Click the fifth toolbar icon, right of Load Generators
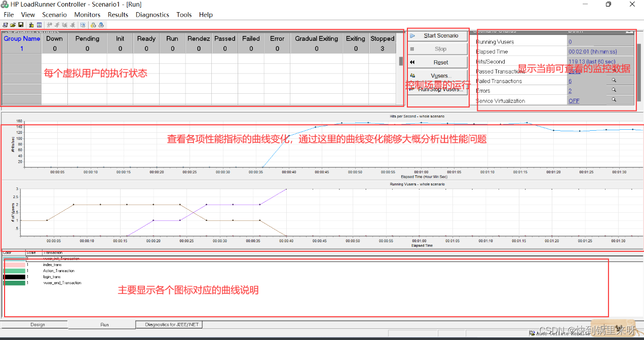Viewport: 644px width, 340px height. pyautogui.click(x=39, y=25)
